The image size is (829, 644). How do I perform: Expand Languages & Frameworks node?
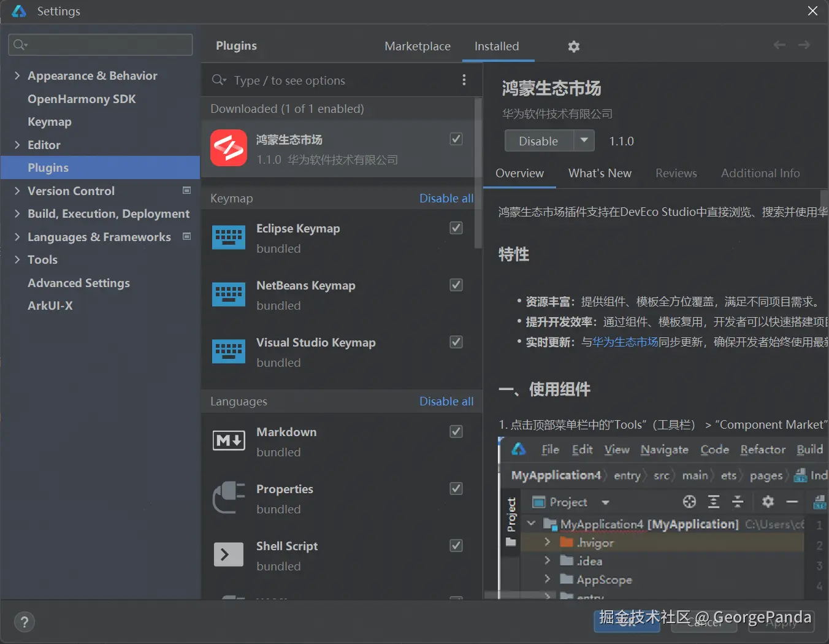tap(17, 237)
